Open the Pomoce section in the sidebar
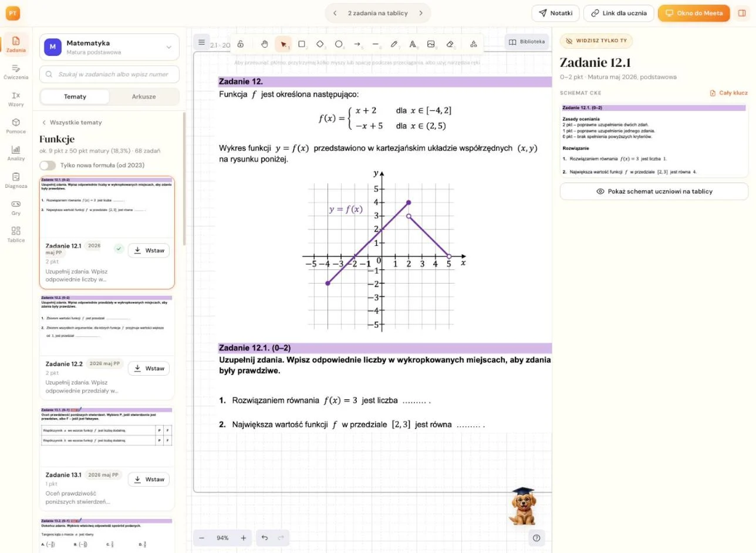 [x=16, y=126]
